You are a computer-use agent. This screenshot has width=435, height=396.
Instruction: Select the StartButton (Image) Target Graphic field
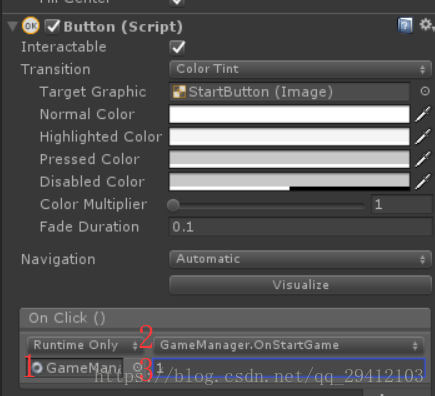pyautogui.click(x=290, y=92)
